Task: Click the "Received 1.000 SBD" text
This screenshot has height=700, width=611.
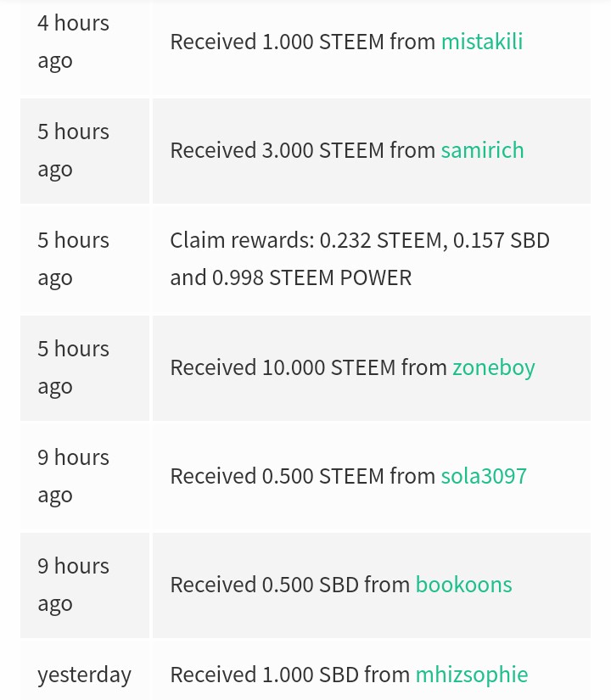Action: coord(265,675)
